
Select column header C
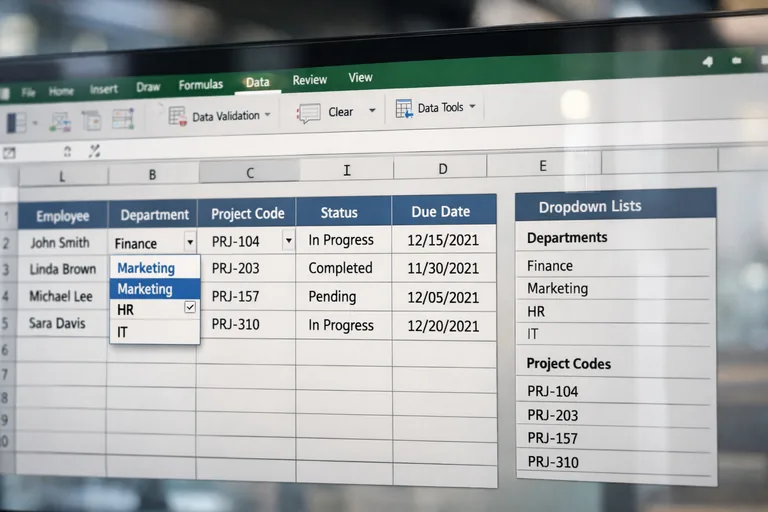click(x=249, y=172)
